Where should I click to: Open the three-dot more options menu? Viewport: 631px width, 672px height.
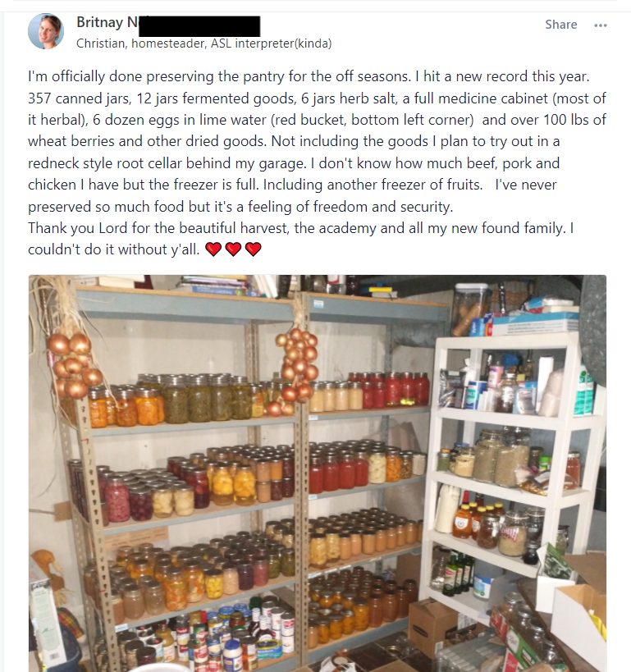point(601,25)
